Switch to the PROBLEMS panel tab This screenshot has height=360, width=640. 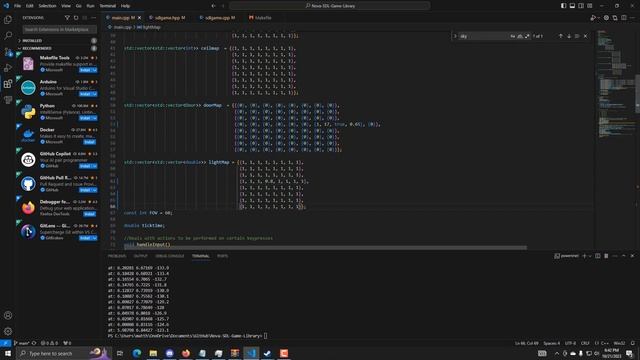point(117,256)
